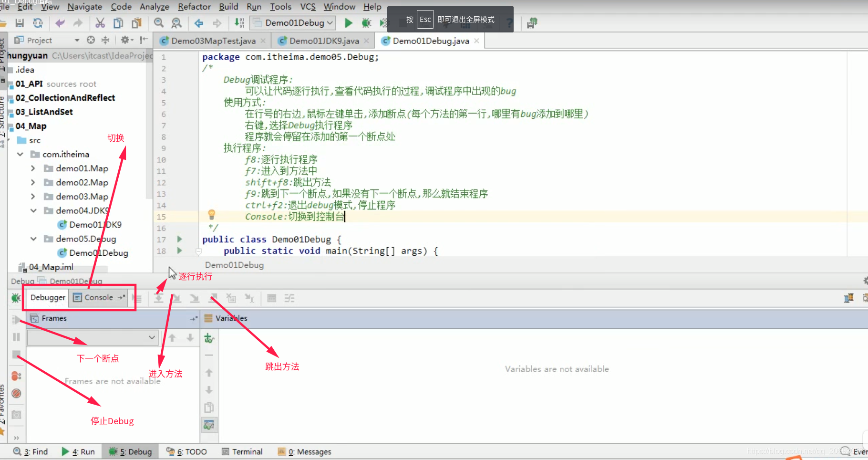Click the Step Out icon
The width and height of the screenshot is (868, 460).
[213, 299]
